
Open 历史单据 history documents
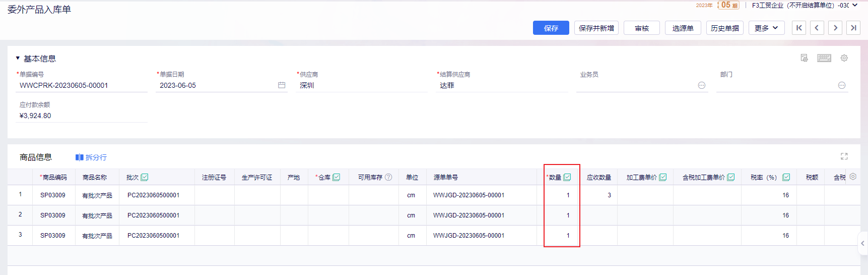click(724, 28)
